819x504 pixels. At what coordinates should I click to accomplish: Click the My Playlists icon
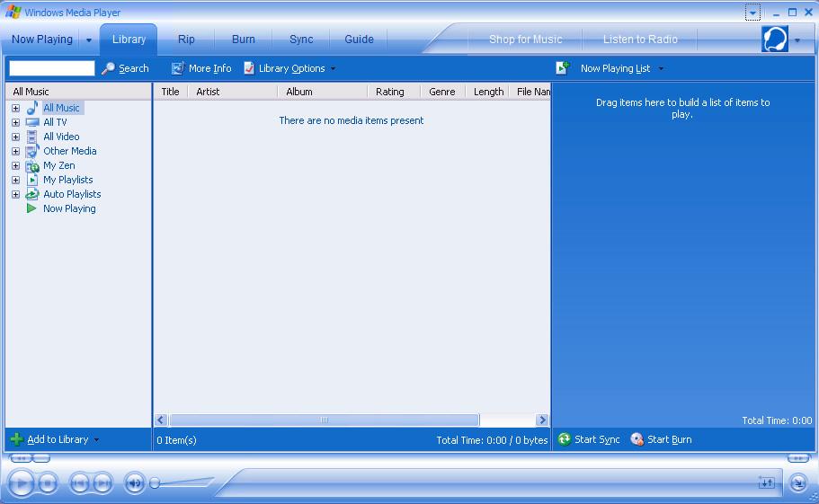tap(31, 180)
